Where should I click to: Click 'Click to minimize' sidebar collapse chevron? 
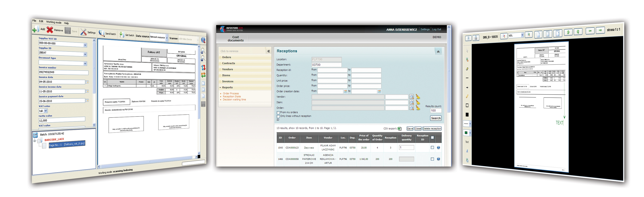pos(268,51)
